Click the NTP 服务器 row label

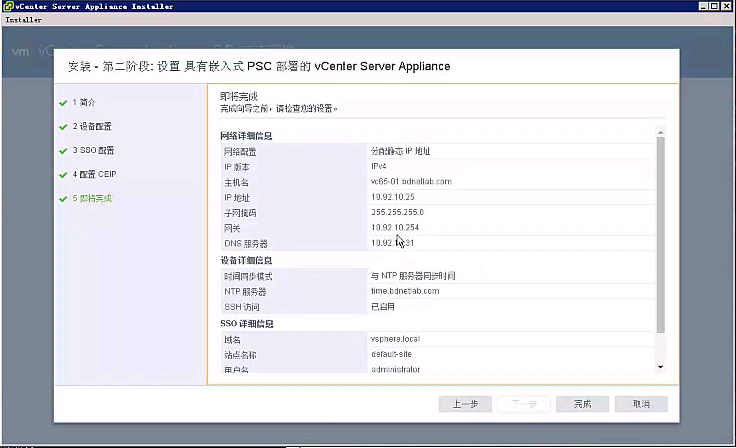[245, 292]
